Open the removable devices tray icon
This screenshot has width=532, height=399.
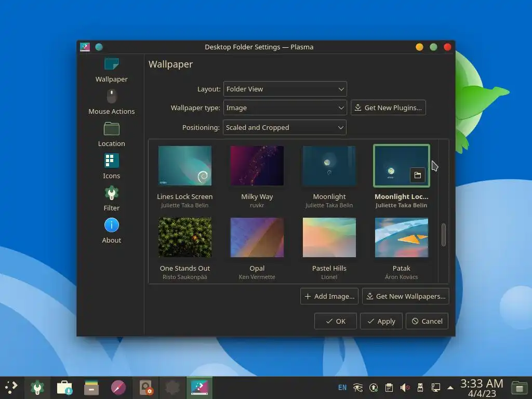coord(420,388)
